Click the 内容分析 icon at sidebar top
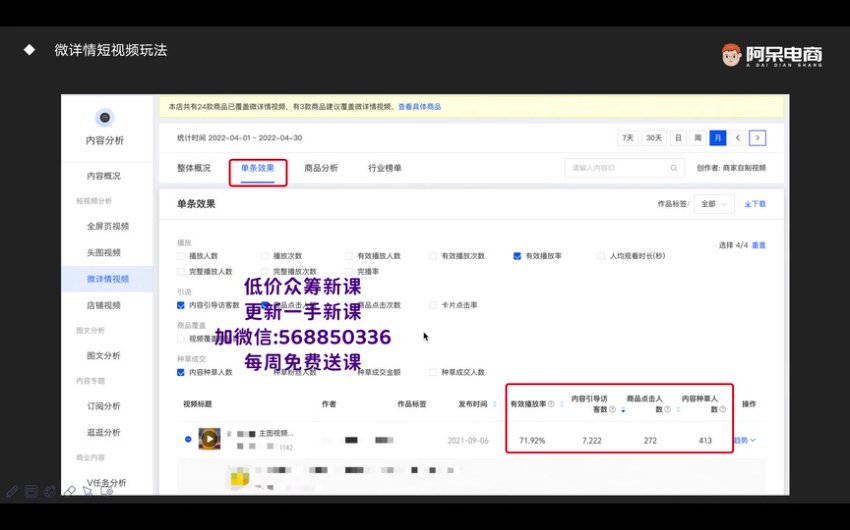850x530 pixels. (x=105, y=118)
